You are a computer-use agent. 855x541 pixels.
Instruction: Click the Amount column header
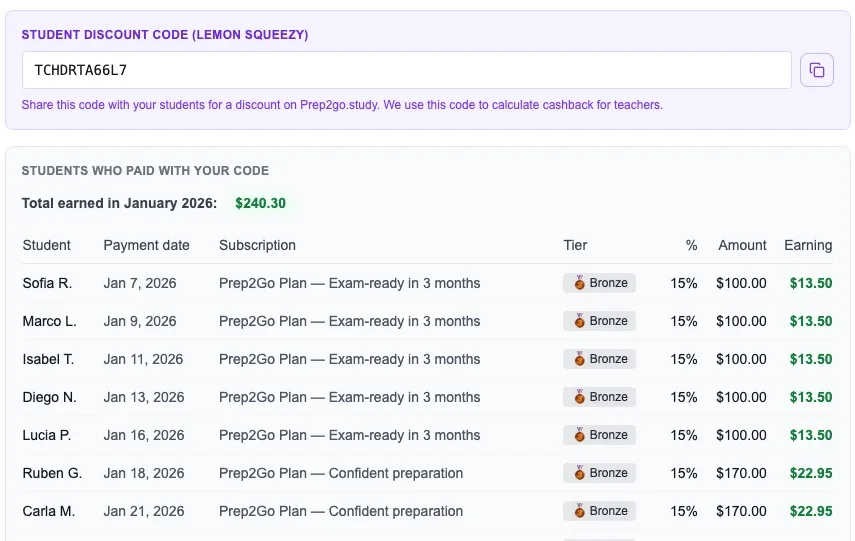[742, 245]
